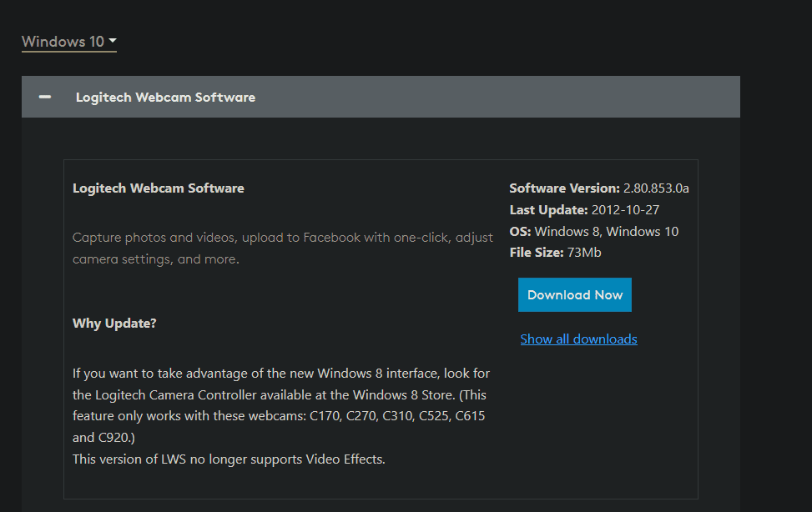The height and width of the screenshot is (512, 812).
Task: Click the Download Now button
Action: point(575,294)
